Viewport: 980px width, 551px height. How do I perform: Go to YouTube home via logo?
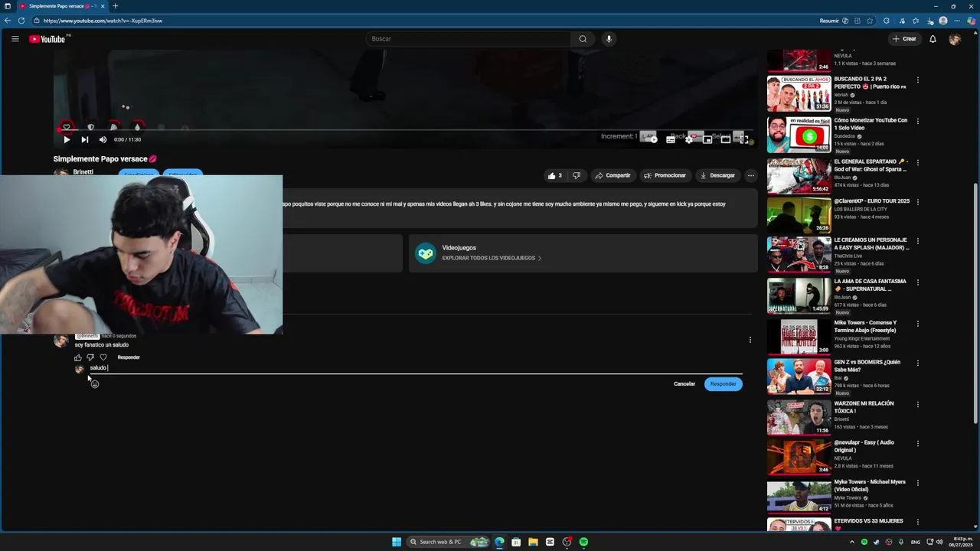(x=47, y=39)
